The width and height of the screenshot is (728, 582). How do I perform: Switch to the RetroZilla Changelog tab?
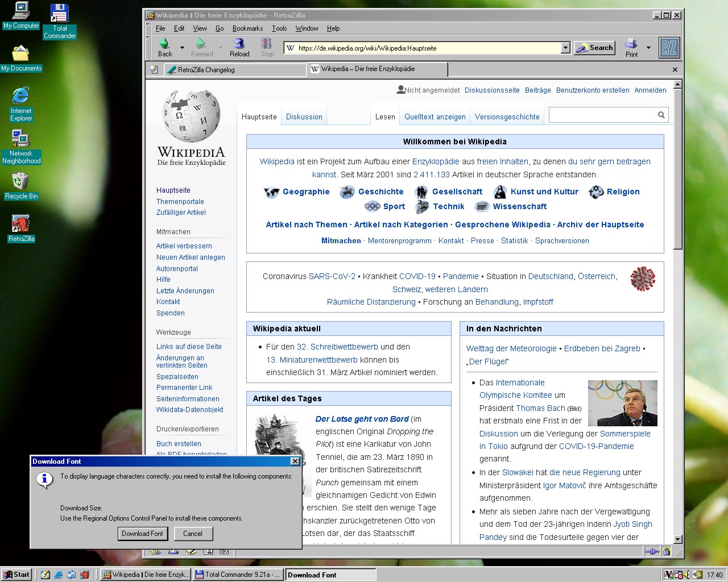(234, 70)
